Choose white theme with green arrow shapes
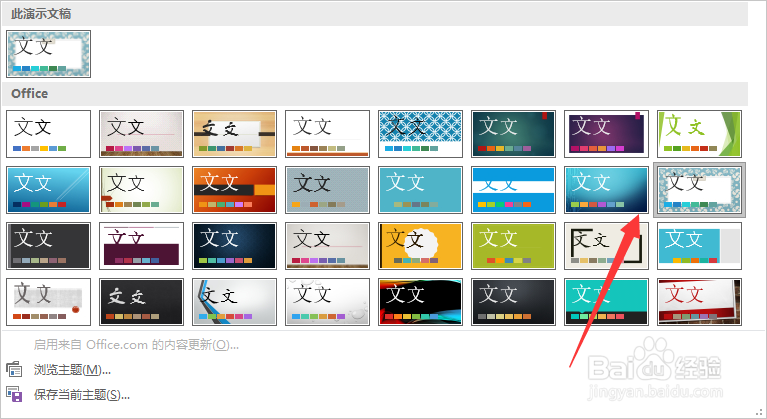Viewport: 767px width, 419px height. point(699,133)
